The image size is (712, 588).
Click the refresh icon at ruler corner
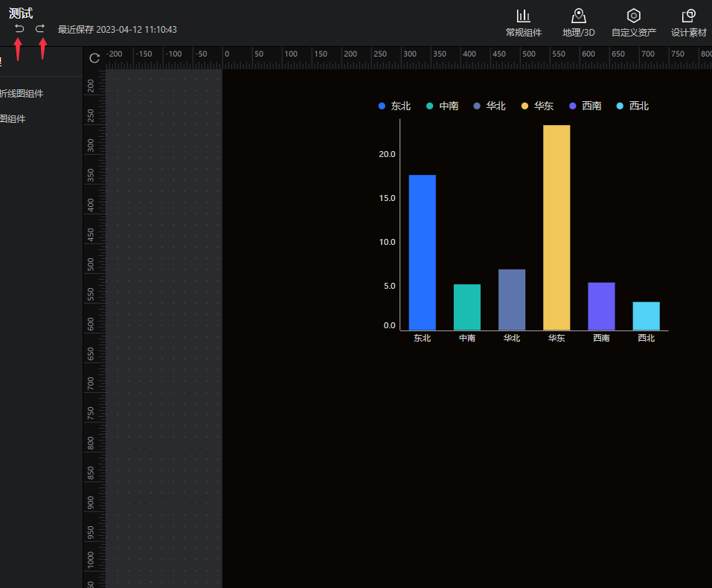[x=94, y=58]
